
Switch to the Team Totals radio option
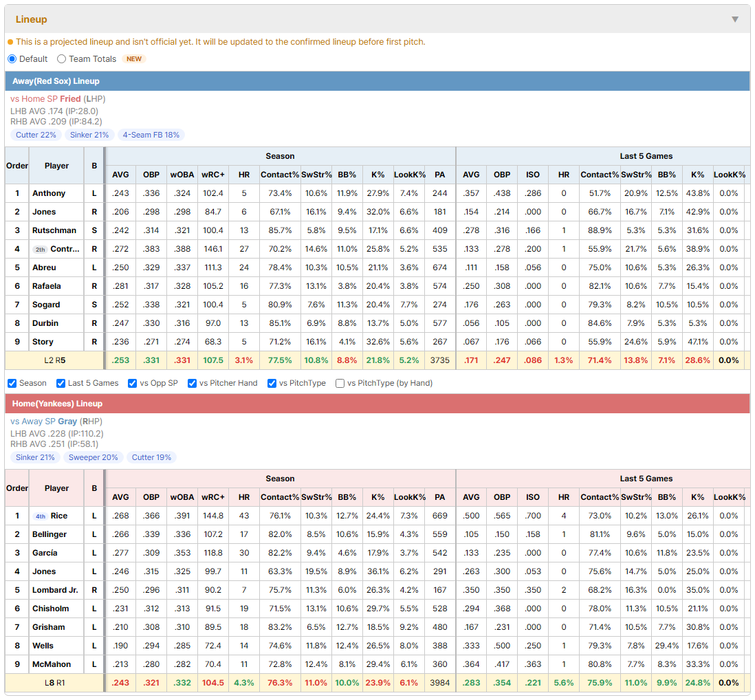coord(62,58)
